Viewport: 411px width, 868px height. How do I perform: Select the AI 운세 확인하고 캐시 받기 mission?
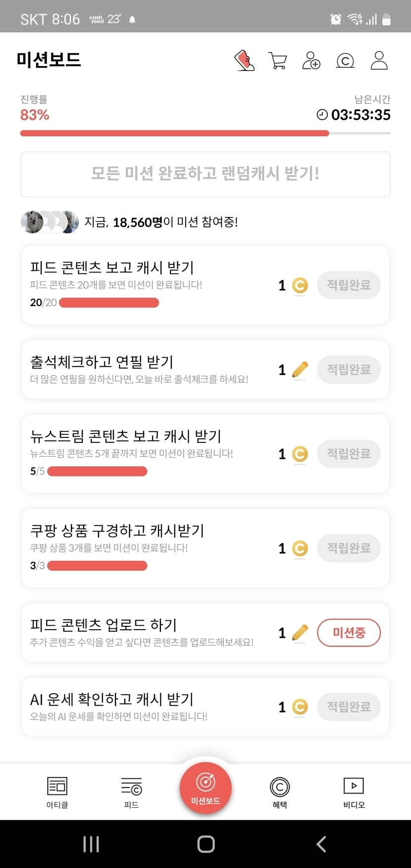point(149,706)
